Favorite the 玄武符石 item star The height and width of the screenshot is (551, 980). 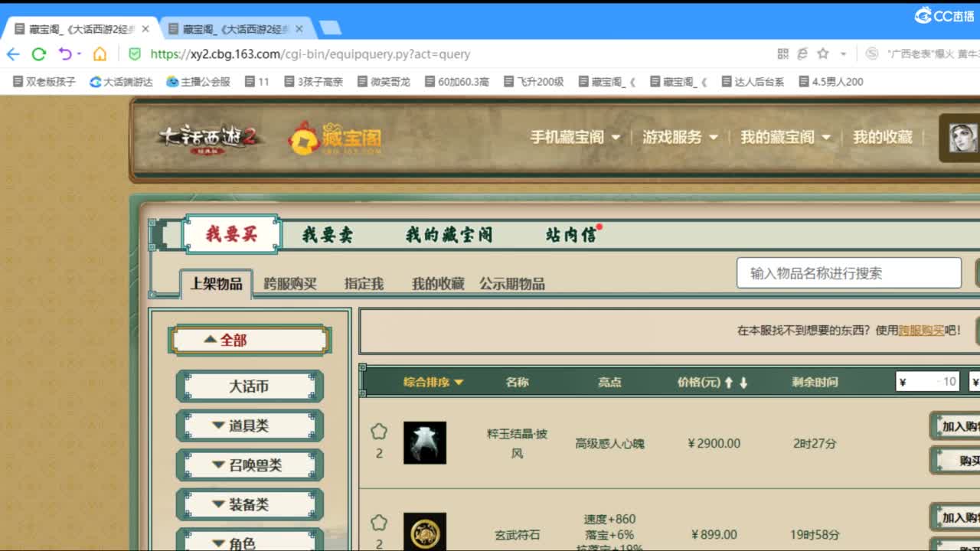pyautogui.click(x=379, y=523)
